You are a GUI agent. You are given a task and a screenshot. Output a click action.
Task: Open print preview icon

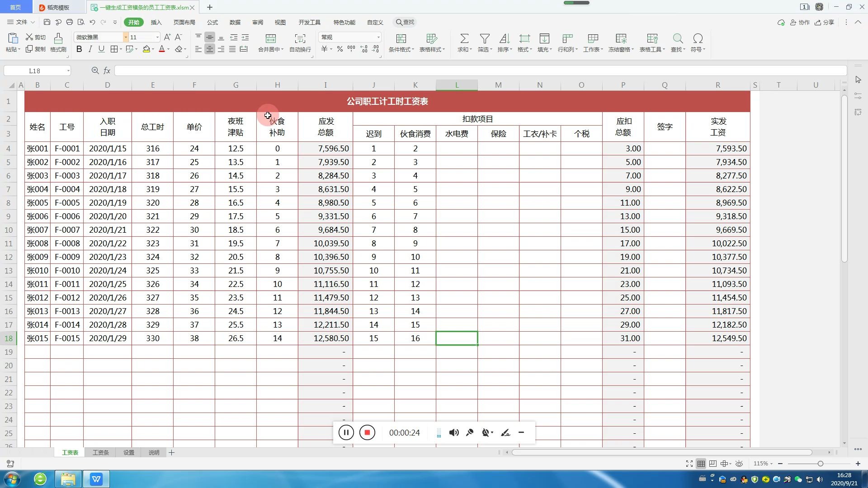(81, 22)
